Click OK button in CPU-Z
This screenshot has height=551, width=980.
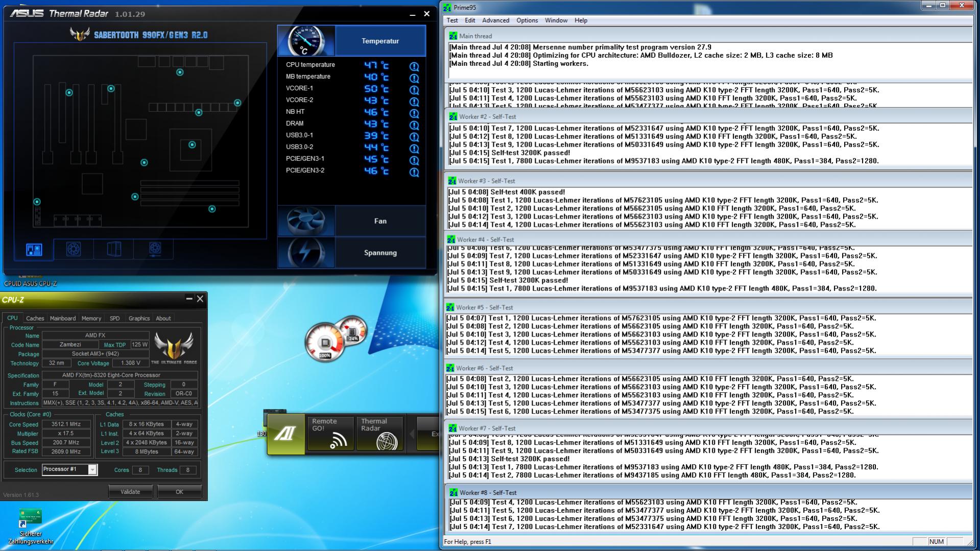[179, 492]
